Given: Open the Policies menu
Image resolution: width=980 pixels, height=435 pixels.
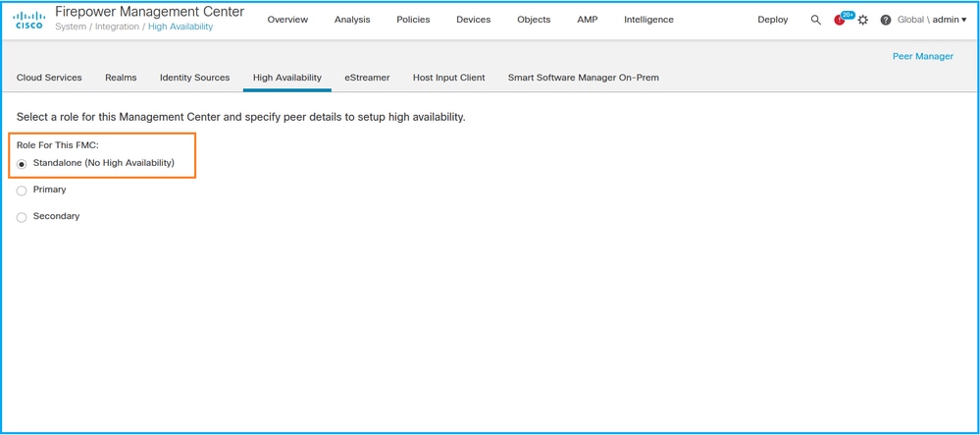Looking at the screenshot, I should point(413,20).
